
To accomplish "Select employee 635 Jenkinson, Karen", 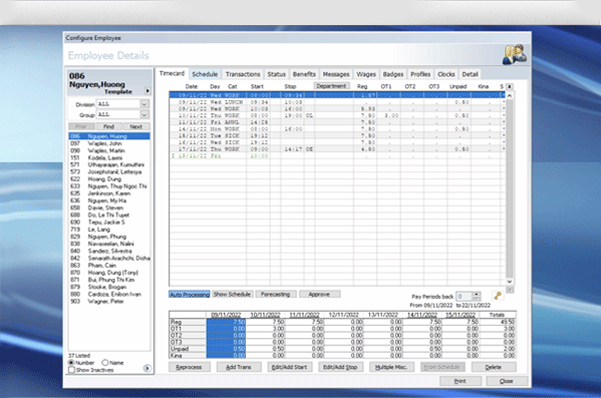I will [x=109, y=193].
